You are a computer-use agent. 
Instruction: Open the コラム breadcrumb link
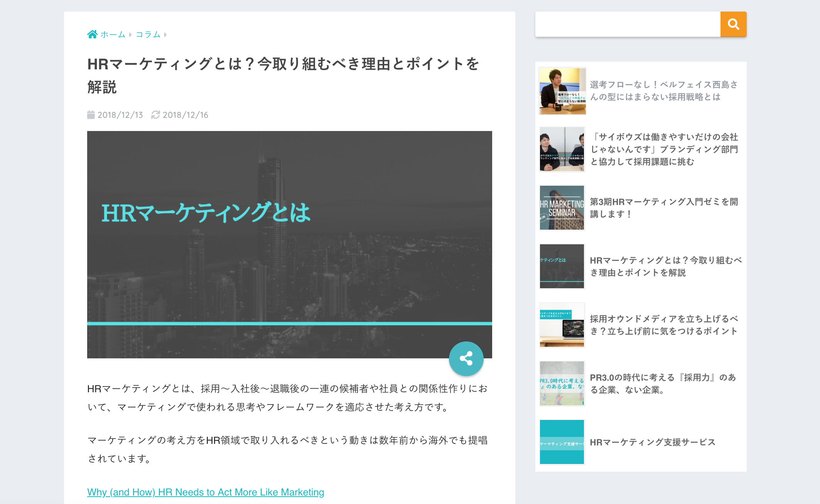pos(148,35)
